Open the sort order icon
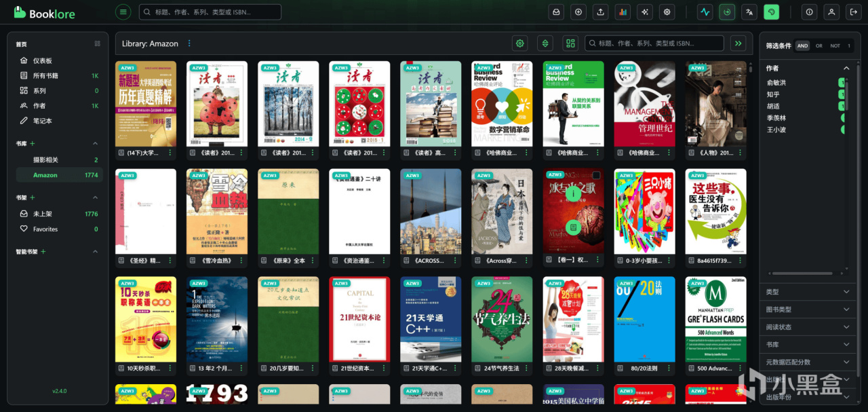The height and width of the screenshot is (412, 868). 545,43
